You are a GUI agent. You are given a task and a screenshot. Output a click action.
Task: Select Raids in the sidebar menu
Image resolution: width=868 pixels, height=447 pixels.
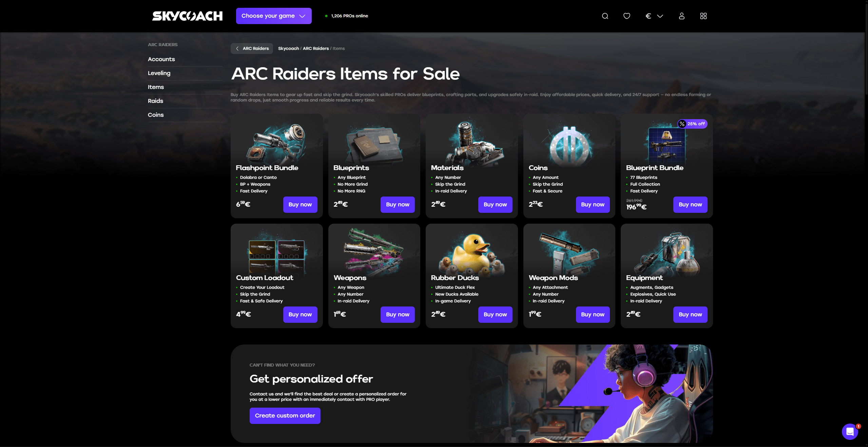(x=155, y=101)
